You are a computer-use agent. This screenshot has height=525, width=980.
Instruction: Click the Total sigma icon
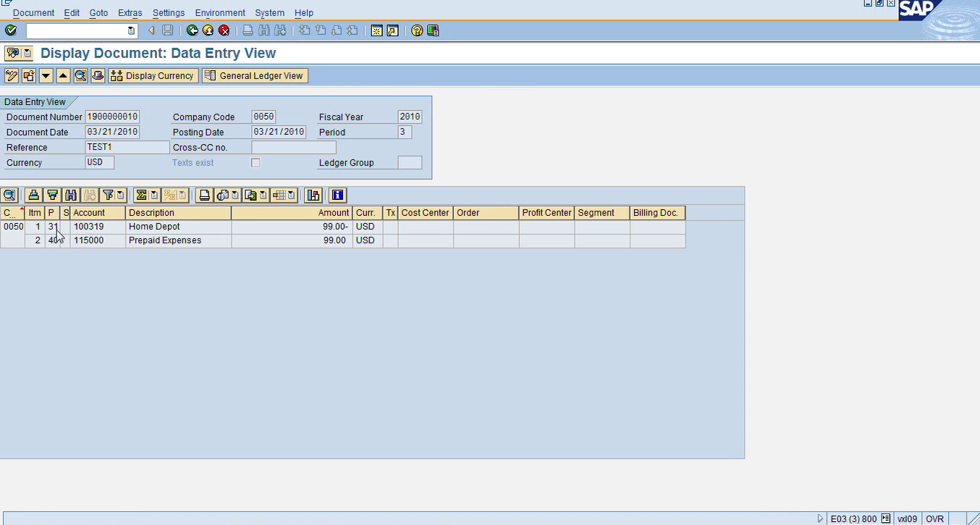pos(140,195)
